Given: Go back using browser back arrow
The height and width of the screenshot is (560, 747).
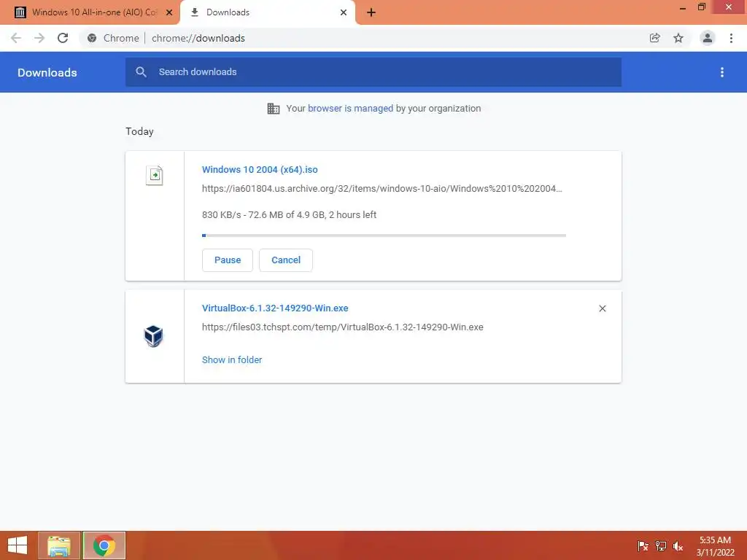Looking at the screenshot, I should (x=16, y=38).
